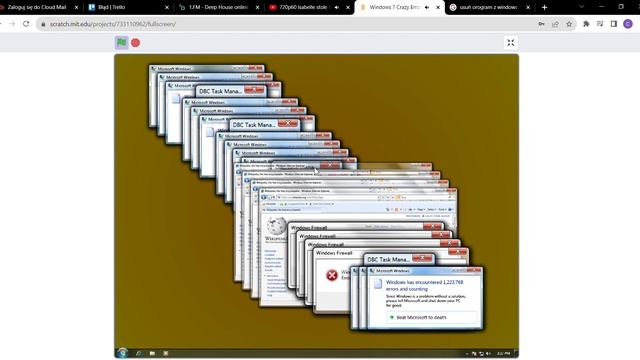This screenshot has width=640, height=360.
Task: Open the Chrome profile avatar
Action: click(628, 24)
